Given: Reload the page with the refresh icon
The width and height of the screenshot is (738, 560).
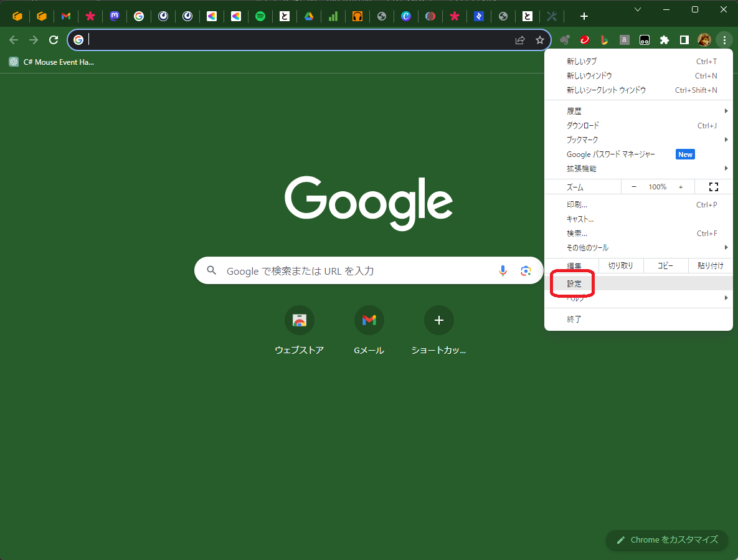Looking at the screenshot, I should coord(54,39).
